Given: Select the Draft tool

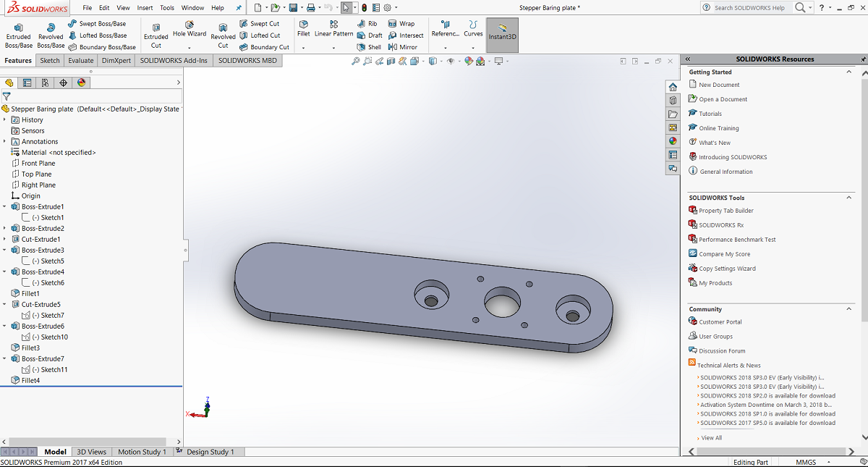Looking at the screenshot, I should pos(370,35).
